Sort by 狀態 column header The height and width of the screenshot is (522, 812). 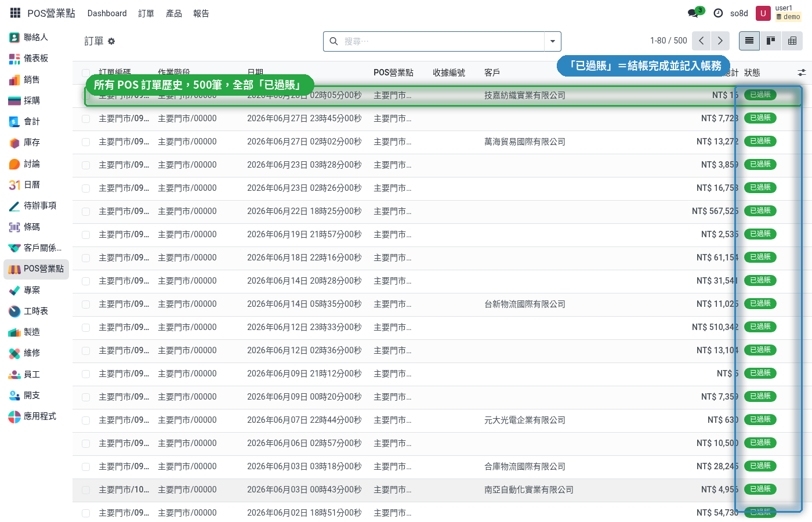(x=752, y=72)
